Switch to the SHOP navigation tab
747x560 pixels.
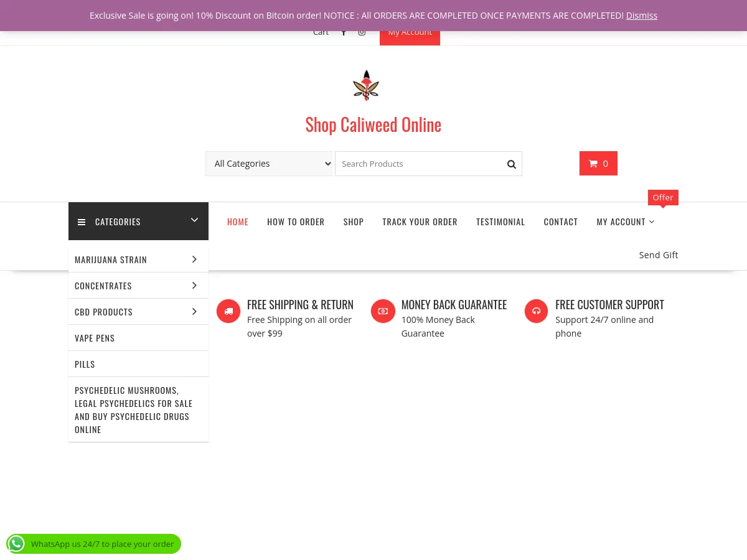point(353,221)
